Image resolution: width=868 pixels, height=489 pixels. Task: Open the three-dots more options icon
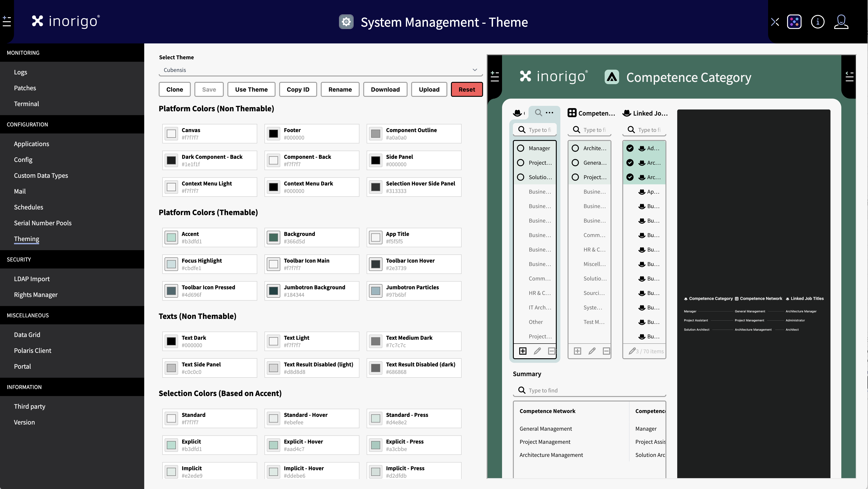click(x=550, y=113)
